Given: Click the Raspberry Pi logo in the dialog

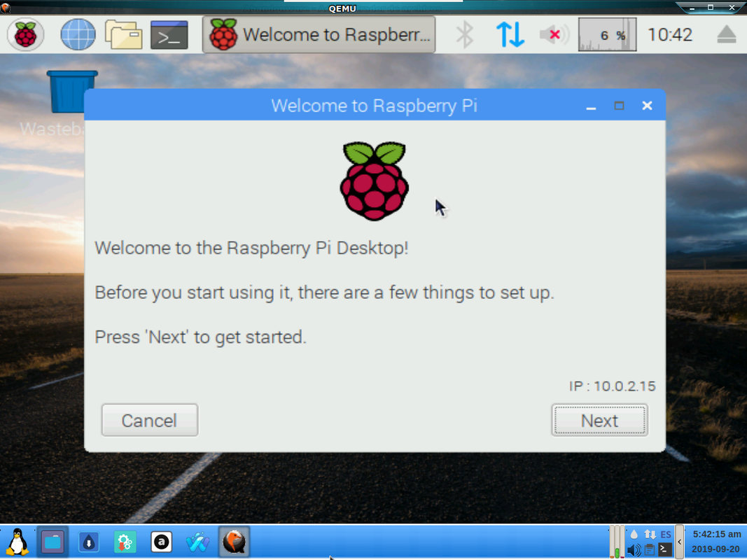Looking at the screenshot, I should [375, 181].
